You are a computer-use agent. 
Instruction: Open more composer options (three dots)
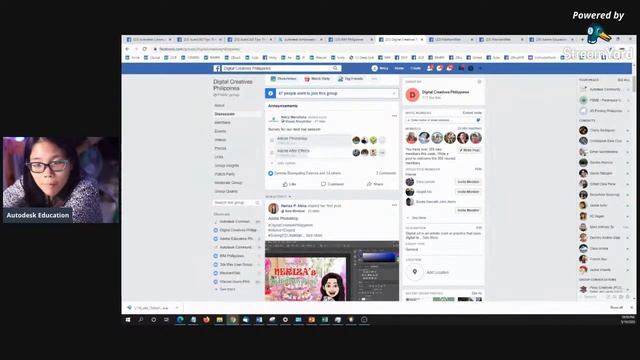pos(374,78)
